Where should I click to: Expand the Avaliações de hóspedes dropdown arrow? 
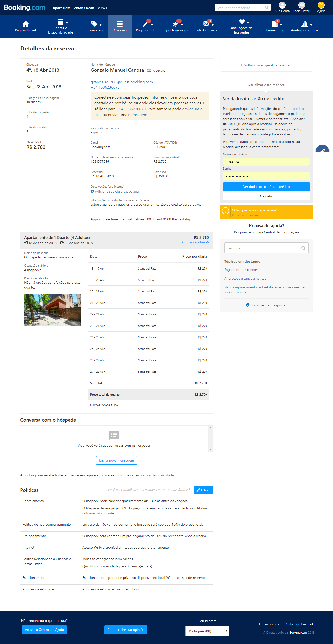248,23
